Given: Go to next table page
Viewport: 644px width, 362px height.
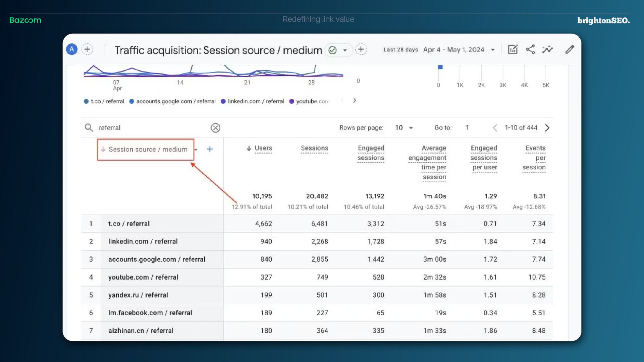Looking at the screenshot, I should point(547,128).
